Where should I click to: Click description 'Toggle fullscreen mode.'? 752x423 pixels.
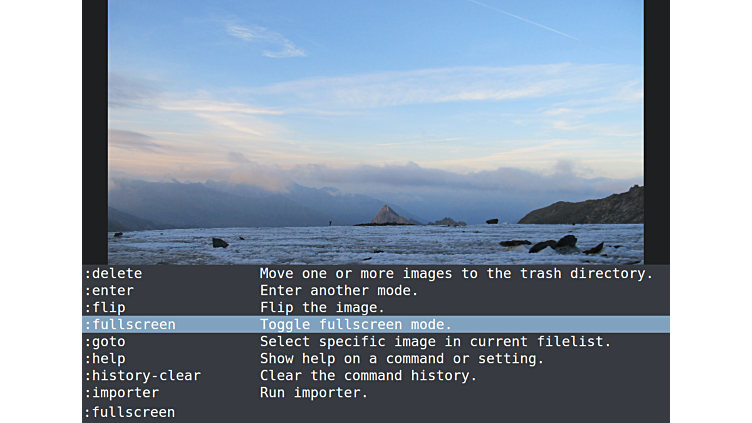pyautogui.click(x=355, y=325)
